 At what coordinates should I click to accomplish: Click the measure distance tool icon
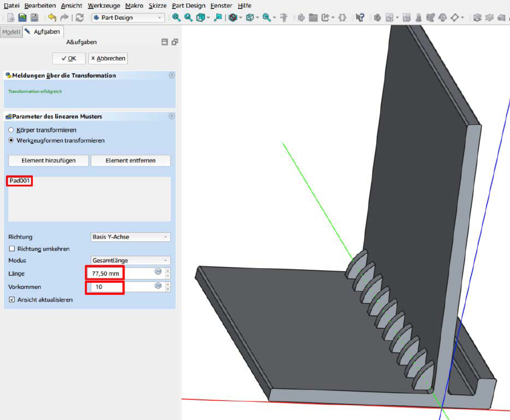[x=283, y=17]
